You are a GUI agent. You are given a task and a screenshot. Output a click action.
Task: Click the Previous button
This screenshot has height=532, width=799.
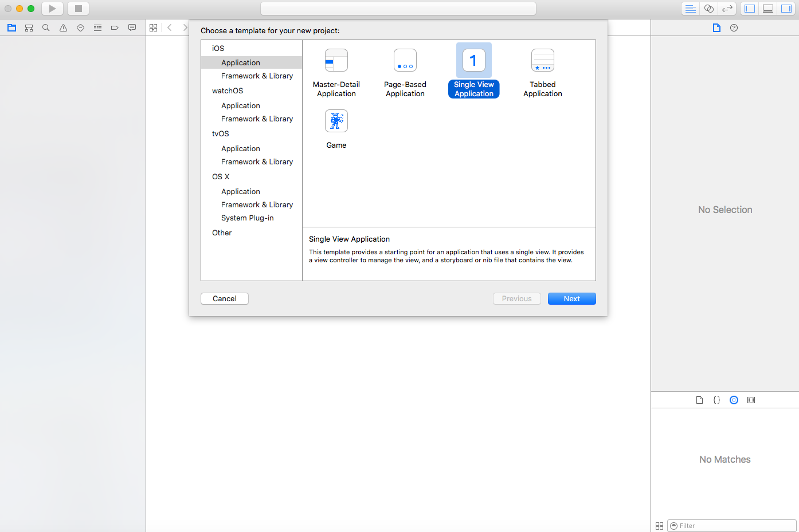(x=517, y=298)
